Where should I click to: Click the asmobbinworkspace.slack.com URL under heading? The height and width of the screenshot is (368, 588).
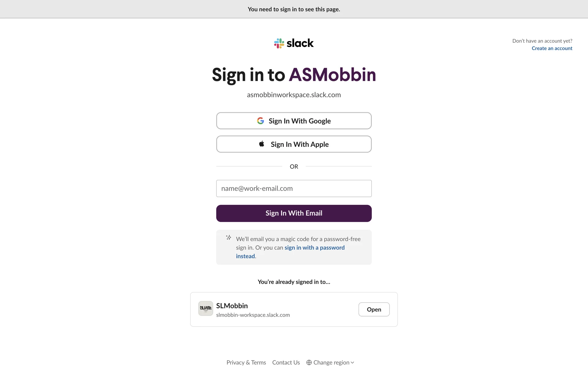(x=294, y=95)
